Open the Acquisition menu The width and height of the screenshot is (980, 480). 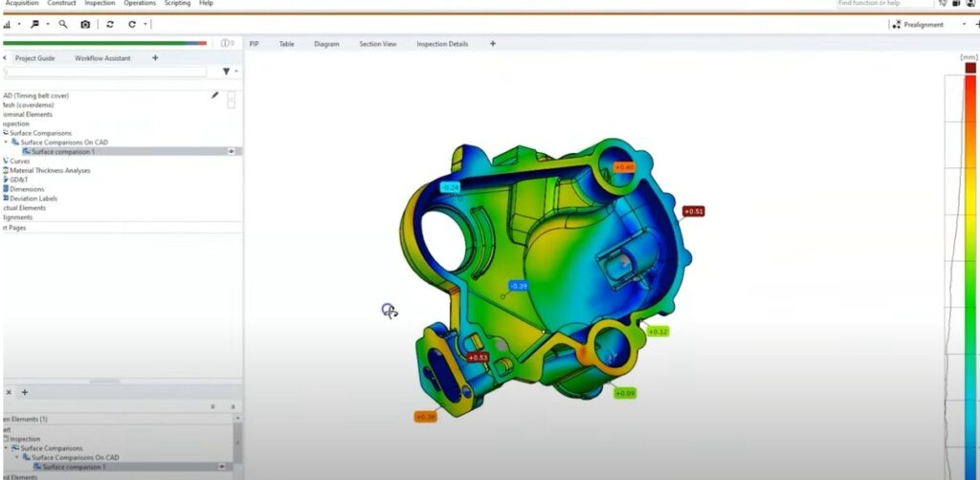[22, 3]
